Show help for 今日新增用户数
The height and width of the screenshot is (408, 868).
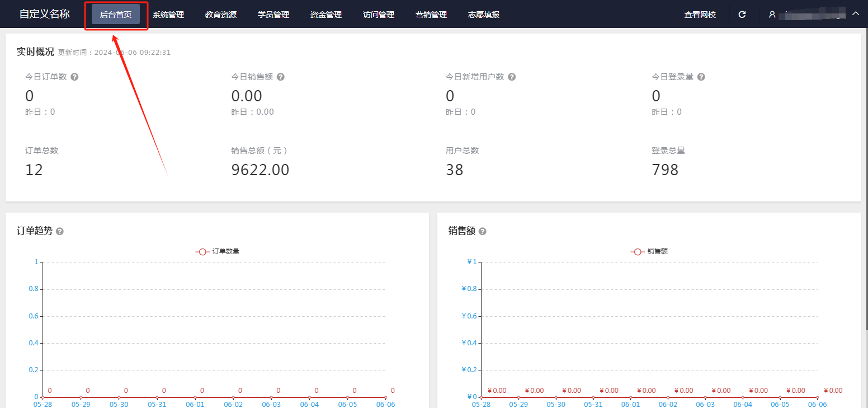point(512,77)
